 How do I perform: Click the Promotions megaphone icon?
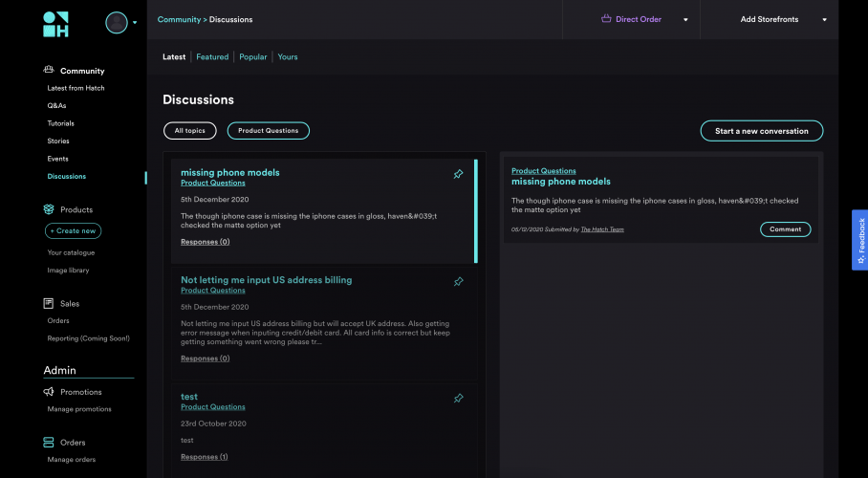pos(49,392)
